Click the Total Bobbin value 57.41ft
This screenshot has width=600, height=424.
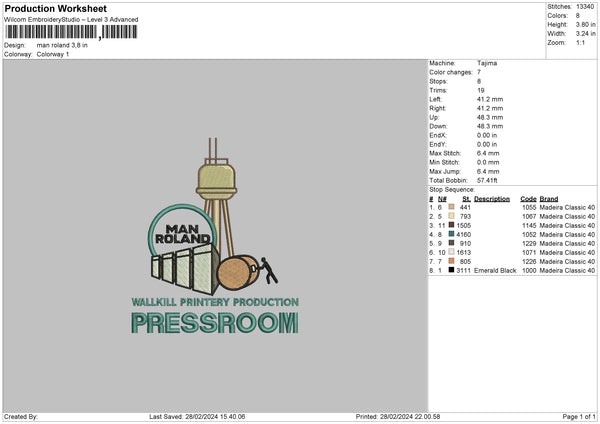point(487,180)
